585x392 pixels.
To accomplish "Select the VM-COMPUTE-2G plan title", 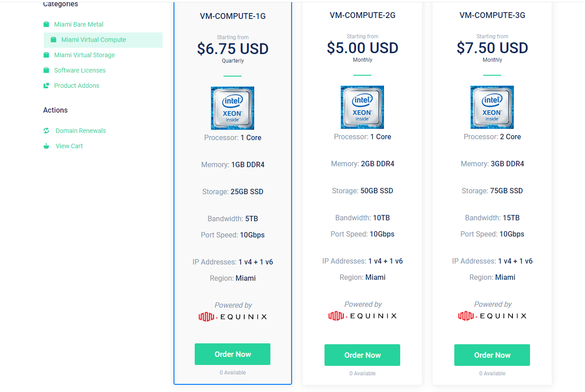I will (x=362, y=15).
